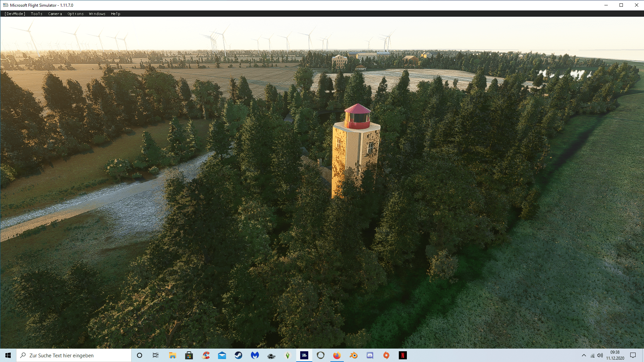Open the Camera menu
This screenshot has height=362, width=644.
[55, 14]
